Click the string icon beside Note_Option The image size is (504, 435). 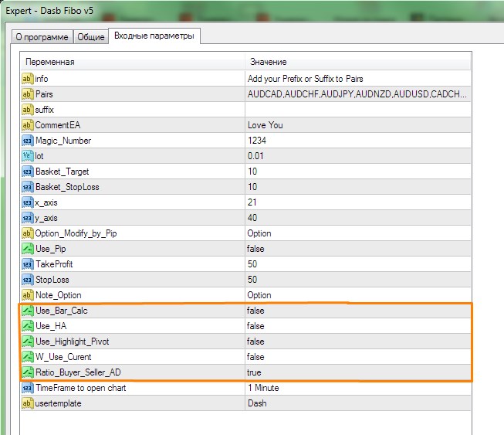pos(28,294)
